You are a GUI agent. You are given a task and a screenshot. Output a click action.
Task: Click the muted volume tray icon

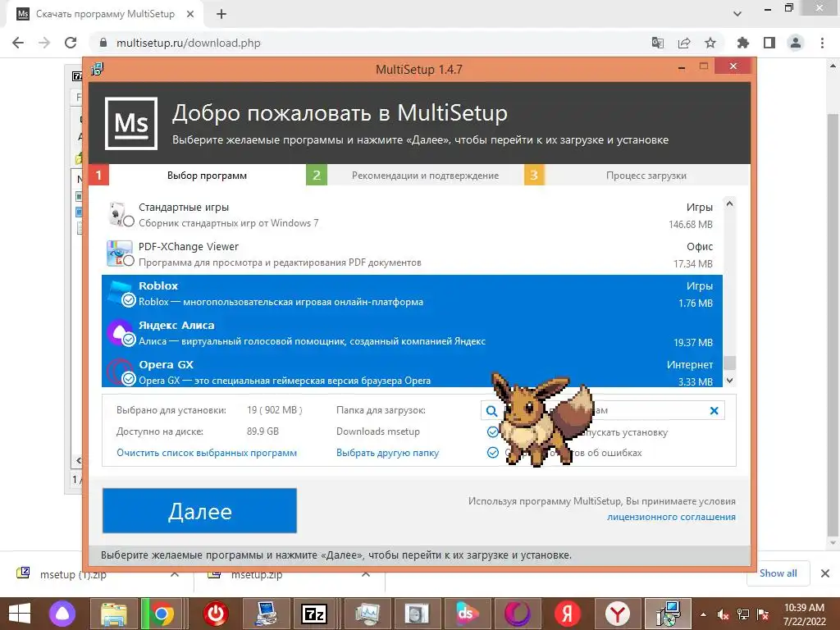[724, 614]
